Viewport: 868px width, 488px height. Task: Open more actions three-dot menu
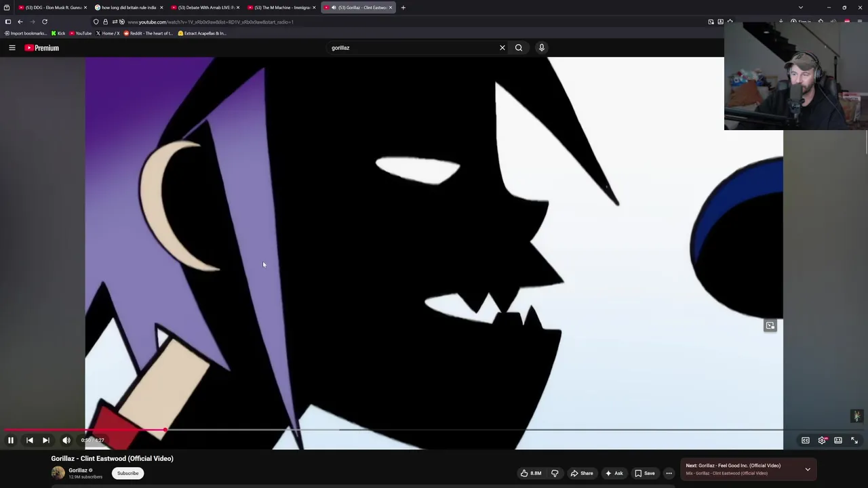[x=669, y=473]
